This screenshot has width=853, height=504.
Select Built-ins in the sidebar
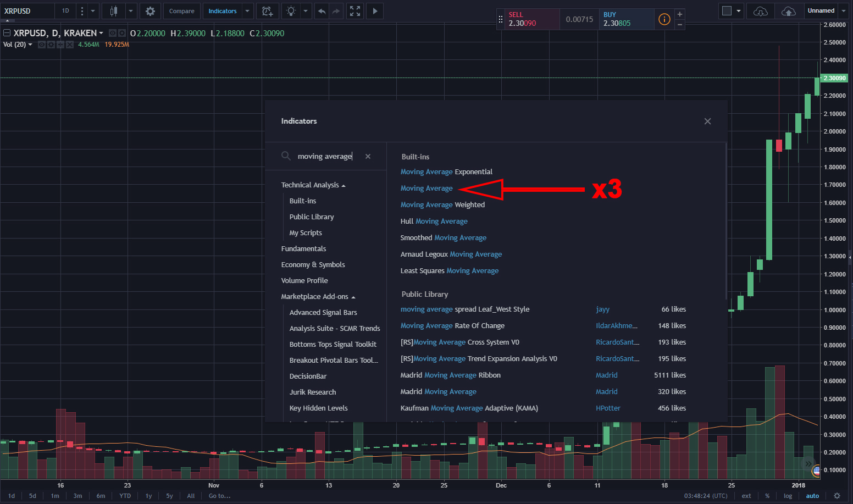[x=303, y=201]
